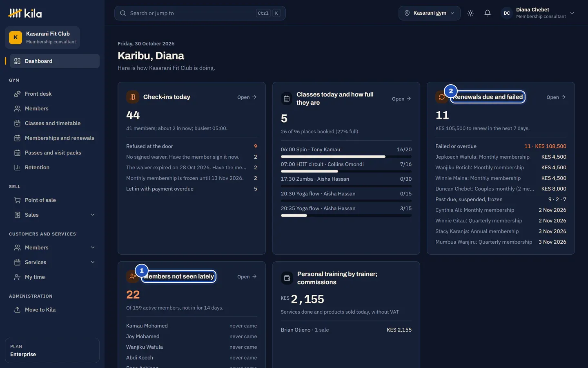
Task: Click the Classes and timetable icon
Action: coord(17,123)
